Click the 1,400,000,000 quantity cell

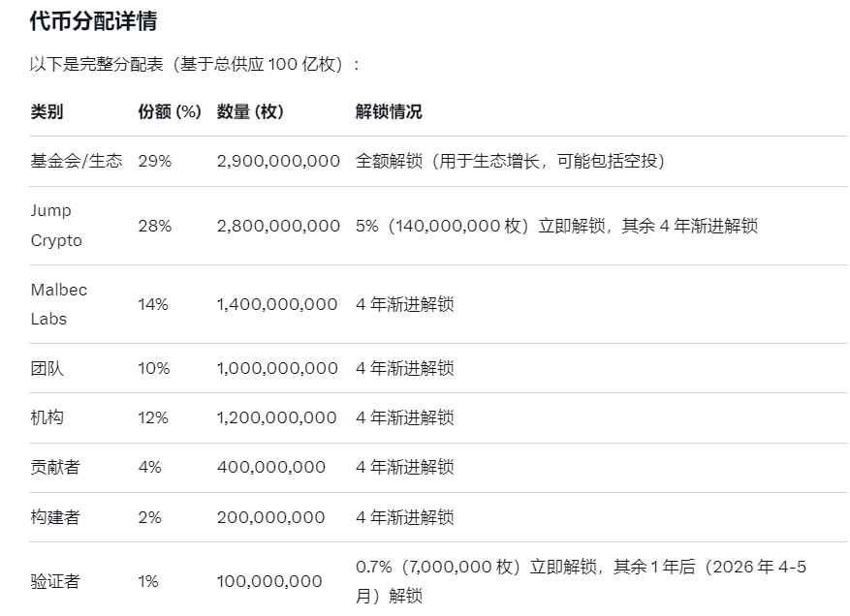click(x=277, y=304)
